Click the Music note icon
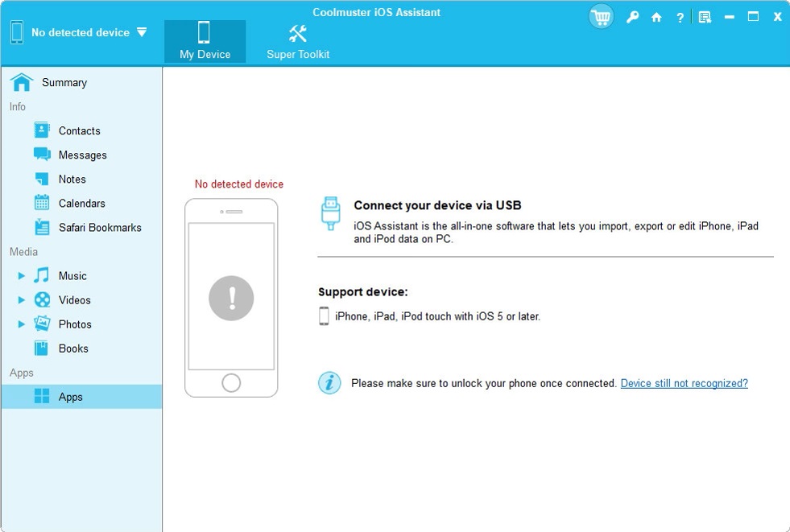This screenshot has height=532, width=790. click(x=41, y=275)
